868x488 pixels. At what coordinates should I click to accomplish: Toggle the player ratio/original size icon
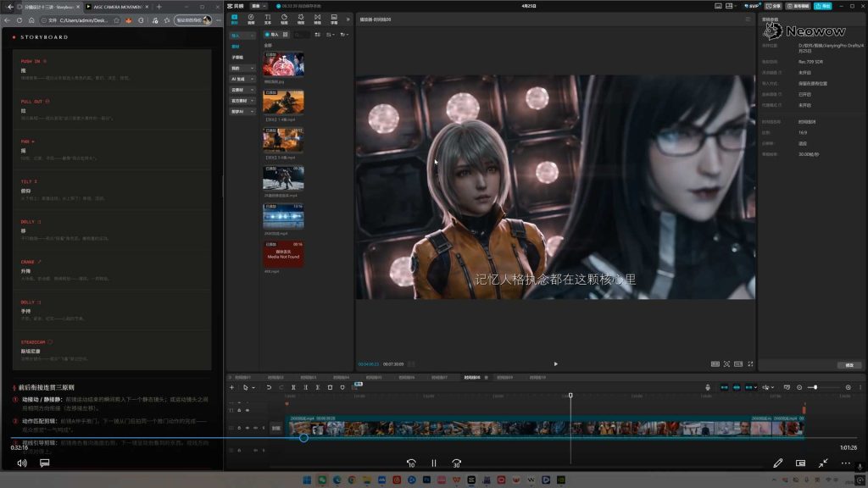(x=715, y=364)
